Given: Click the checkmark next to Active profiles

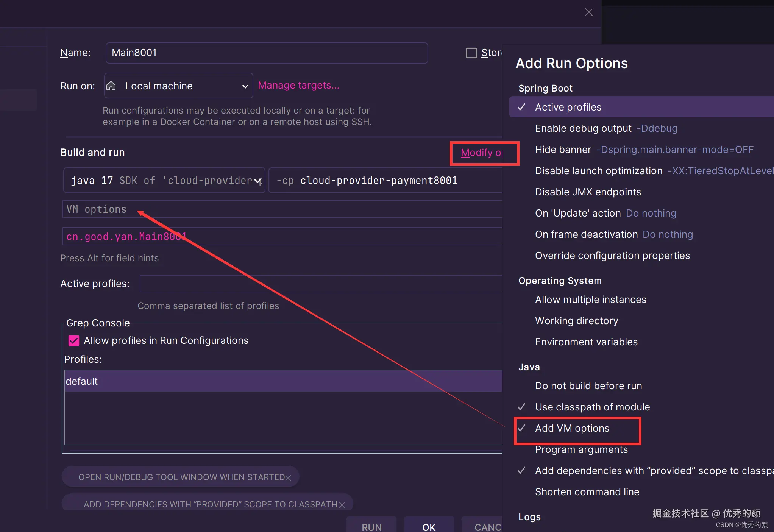Looking at the screenshot, I should (521, 107).
